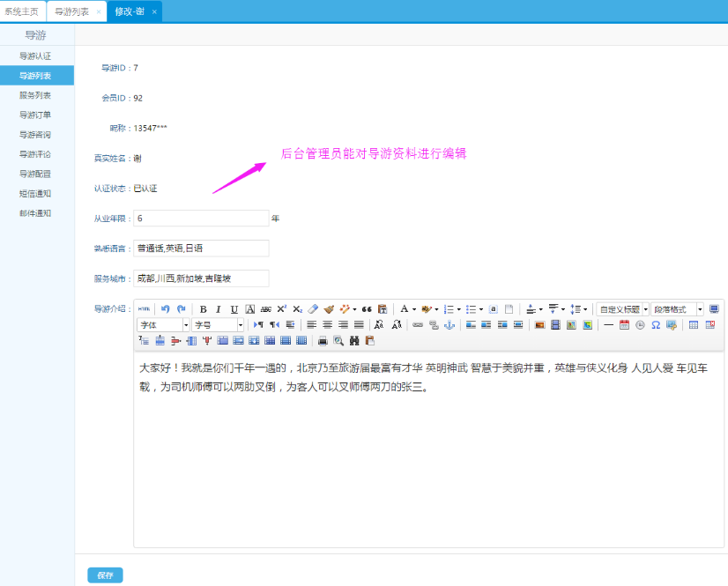This screenshot has width=728, height=586.
Task: Open the 段落格式 paragraph format dropdown
Action: (677, 309)
